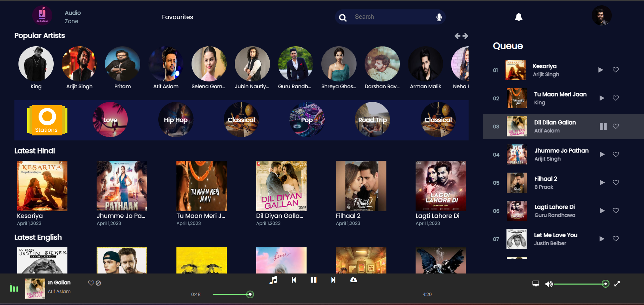Click the music note icon in player controls
Screen dimensions: 644x305
click(274, 280)
